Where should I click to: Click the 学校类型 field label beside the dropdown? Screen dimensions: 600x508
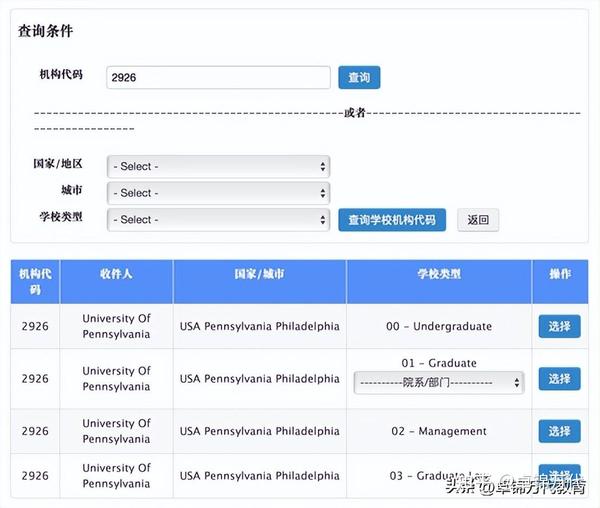click(x=61, y=217)
